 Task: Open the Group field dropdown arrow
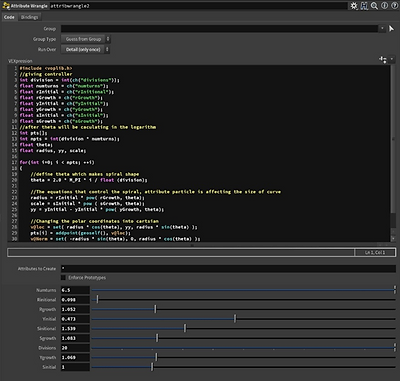tap(382, 29)
